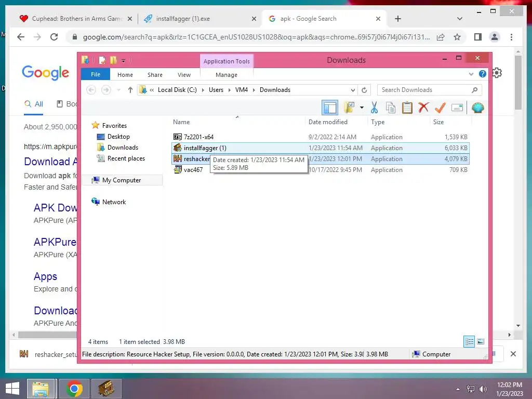This screenshot has height=399, width=532.
Task: Open Chrome profile avatar
Action: click(495, 37)
